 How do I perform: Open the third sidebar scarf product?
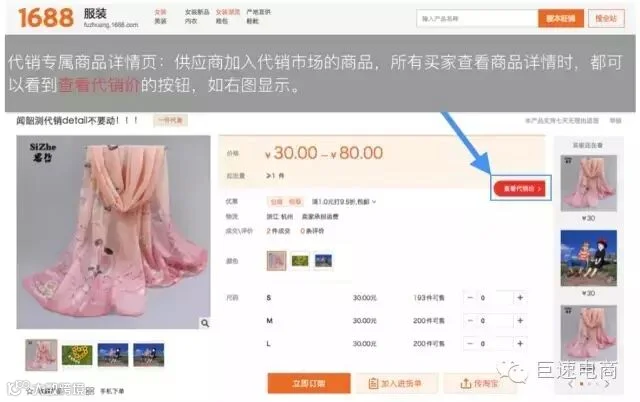pyautogui.click(x=589, y=333)
